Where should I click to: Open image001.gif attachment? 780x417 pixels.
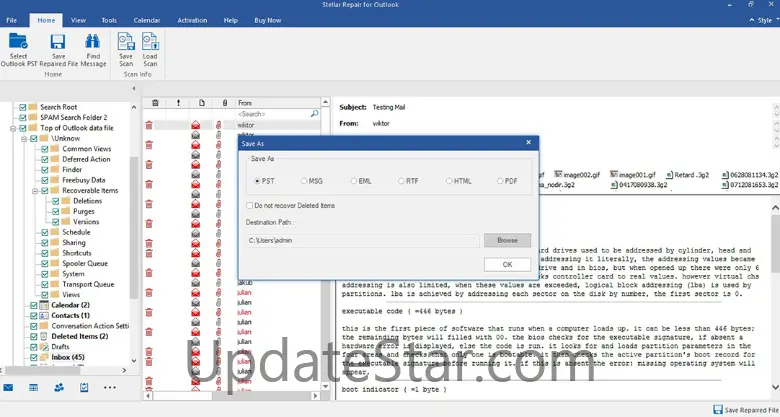[632, 175]
